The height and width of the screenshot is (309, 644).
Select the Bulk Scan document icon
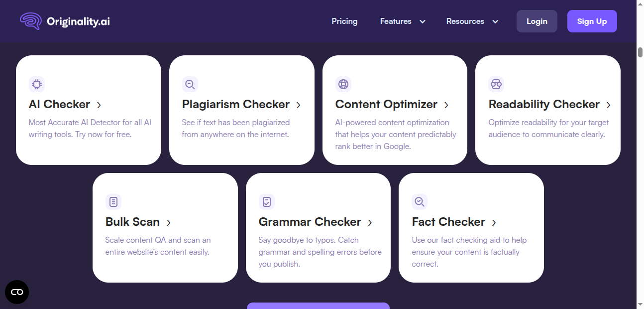113,202
